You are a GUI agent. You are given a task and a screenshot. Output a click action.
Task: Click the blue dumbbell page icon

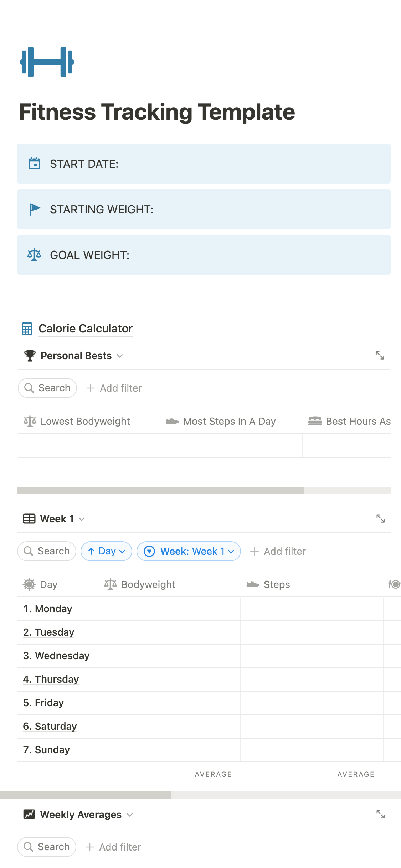pyautogui.click(x=47, y=62)
